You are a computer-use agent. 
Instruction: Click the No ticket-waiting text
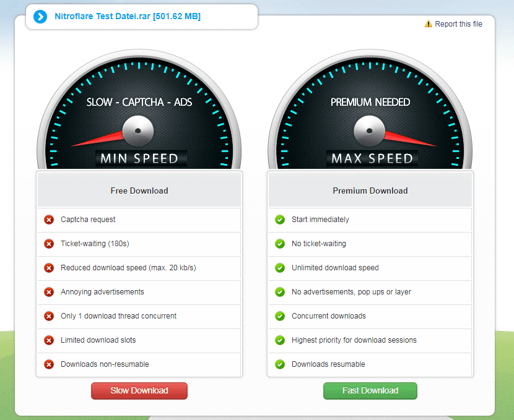(x=319, y=244)
